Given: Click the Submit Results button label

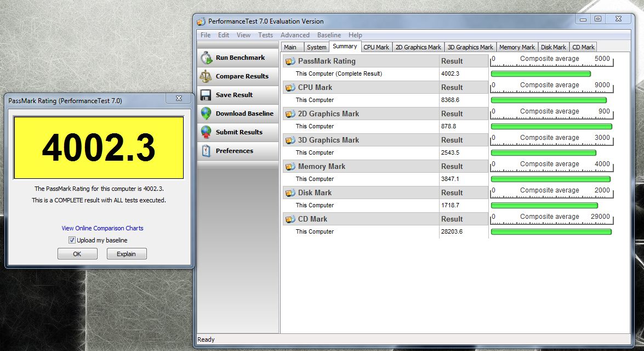Looking at the screenshot, I should pos(239,132).
